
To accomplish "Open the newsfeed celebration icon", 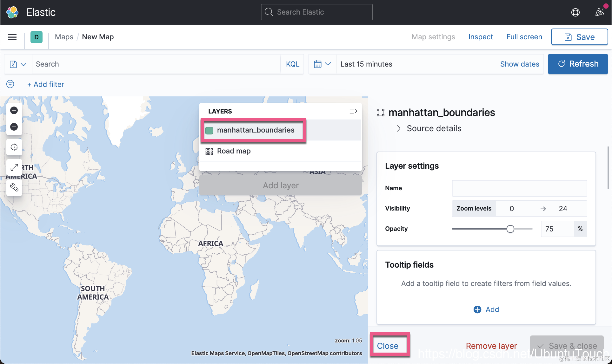I will click(x=599, y=12).
